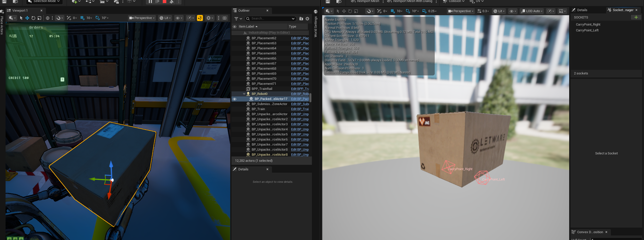This screenshot has height=240, width=644.
Task: Select CarryPoint_Right socket in list
Action: pos(588,25)
